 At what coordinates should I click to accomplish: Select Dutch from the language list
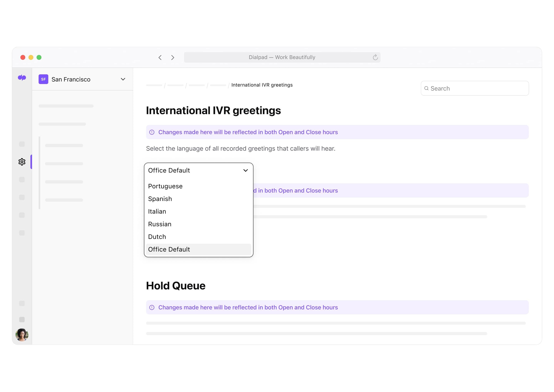[157, 236]
